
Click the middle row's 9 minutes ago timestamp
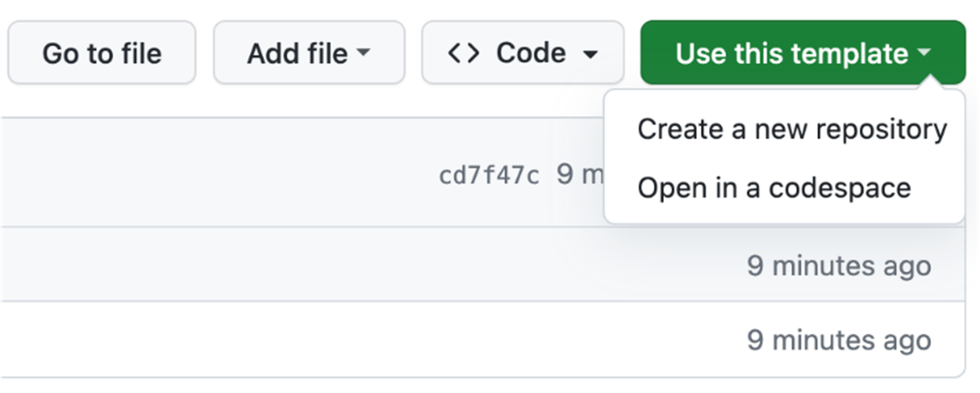(839, 266)
